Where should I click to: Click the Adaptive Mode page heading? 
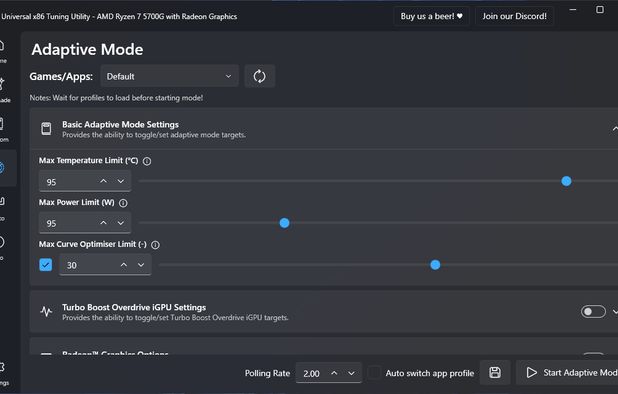87,50
